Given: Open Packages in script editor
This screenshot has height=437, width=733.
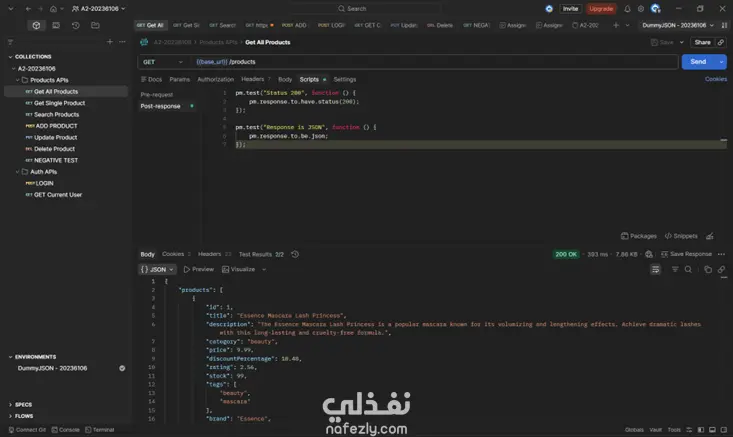Looking at the screenshot, I should tap(639, 236).
